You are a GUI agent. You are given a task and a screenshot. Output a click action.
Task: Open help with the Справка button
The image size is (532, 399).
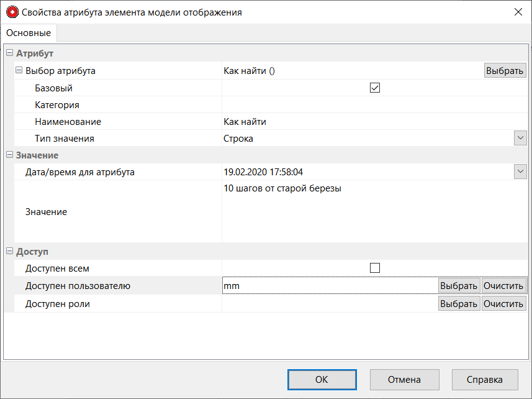485,379
